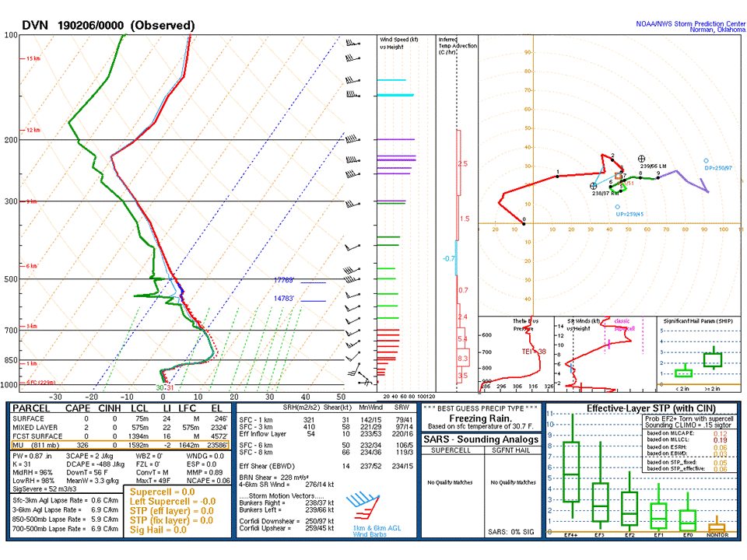Click the 'Sig Hail = 0.0' label
The height and width of the screenshot is (560, 747).
pos(159,529)
